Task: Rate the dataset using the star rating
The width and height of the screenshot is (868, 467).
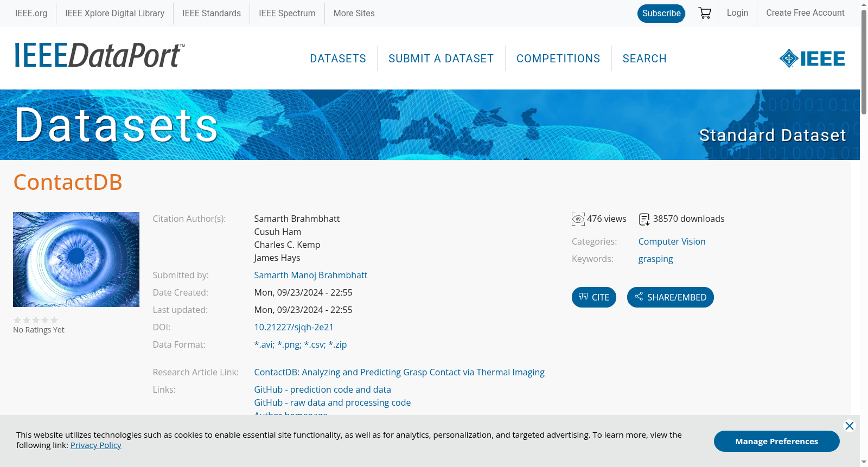Action: point(36,320)
